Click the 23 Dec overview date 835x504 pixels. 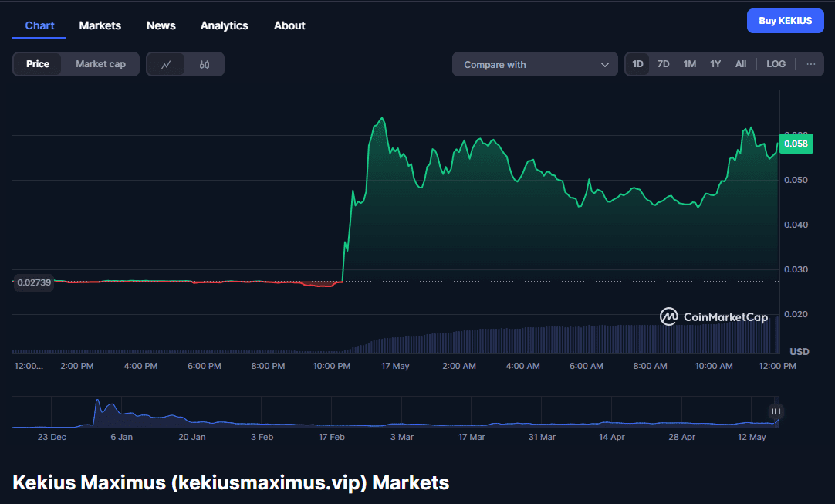click(x=52, y=437)
